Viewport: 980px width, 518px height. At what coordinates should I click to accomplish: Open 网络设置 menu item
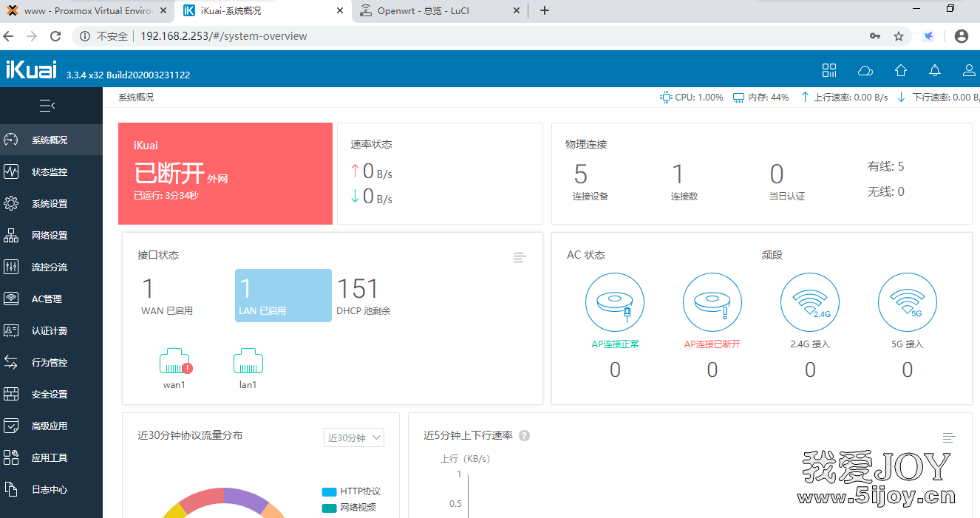(51, 235)
